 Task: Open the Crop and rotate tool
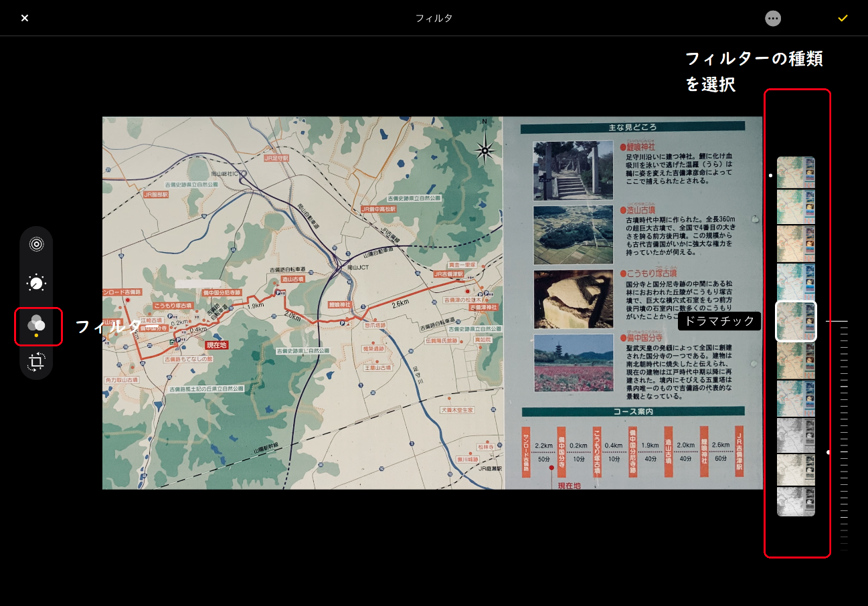[x=36, y=362]
